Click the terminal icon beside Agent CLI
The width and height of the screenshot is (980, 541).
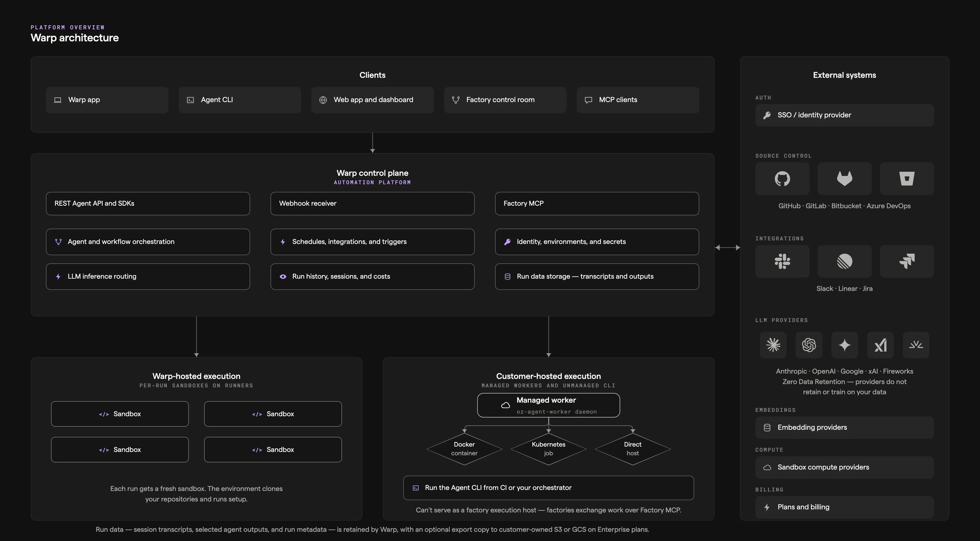pos(190,100)
